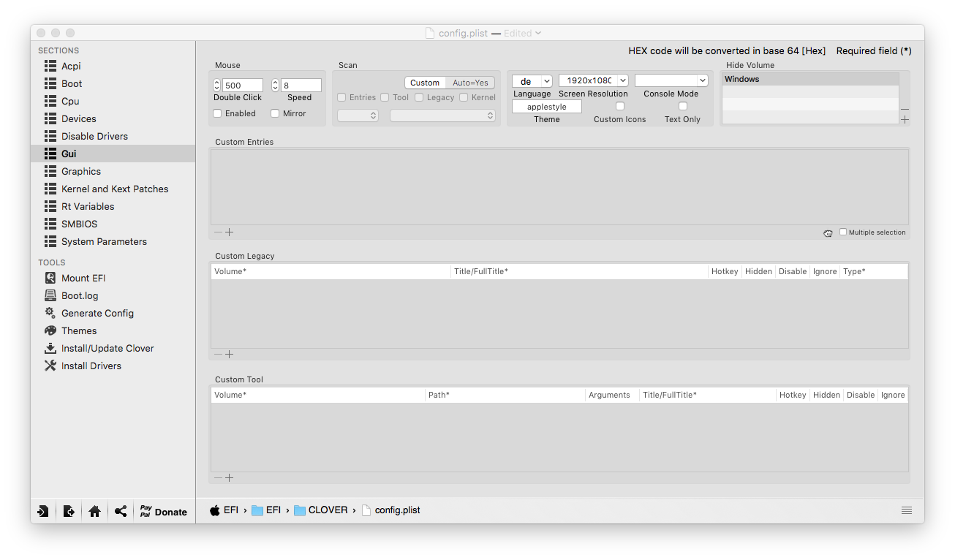Click the import config icon in bottom bar
The height and width of the screenshot is (560, 955).
43,511
